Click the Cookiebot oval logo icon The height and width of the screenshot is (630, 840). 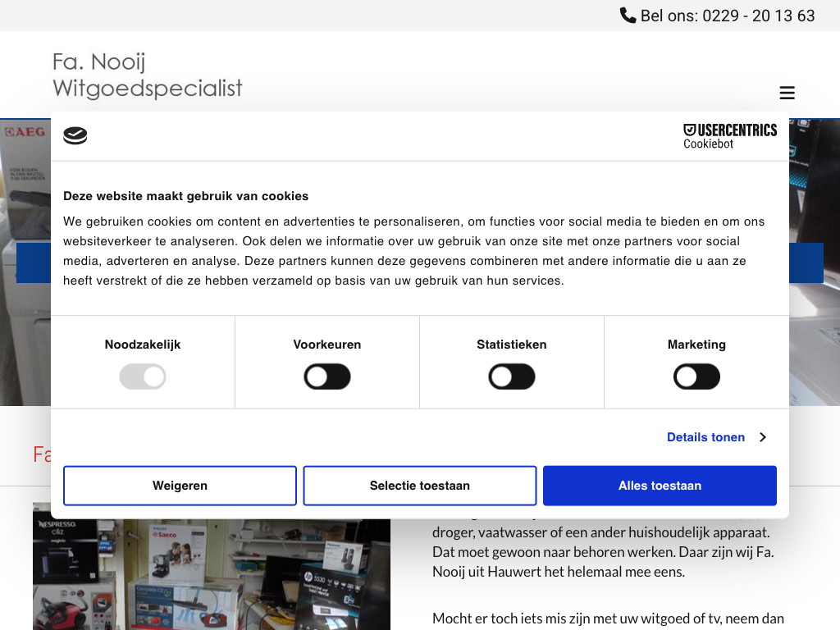pyautogui.click(x=75, y=135)
